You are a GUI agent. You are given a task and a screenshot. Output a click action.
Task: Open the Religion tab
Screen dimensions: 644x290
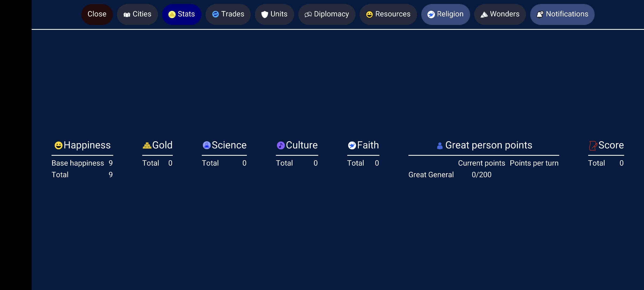point(445,14)
